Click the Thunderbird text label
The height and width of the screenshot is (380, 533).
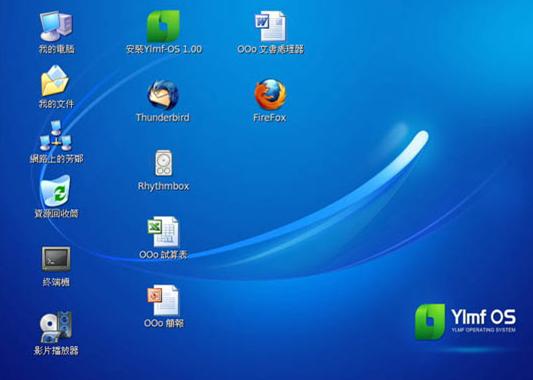(163, 118)
